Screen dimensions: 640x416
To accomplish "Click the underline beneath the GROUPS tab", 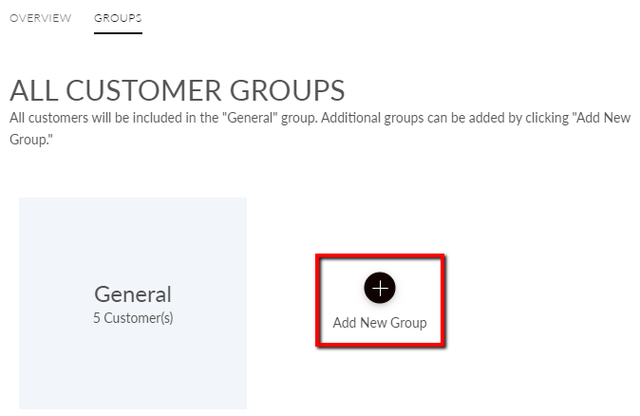I will (118, 33).
